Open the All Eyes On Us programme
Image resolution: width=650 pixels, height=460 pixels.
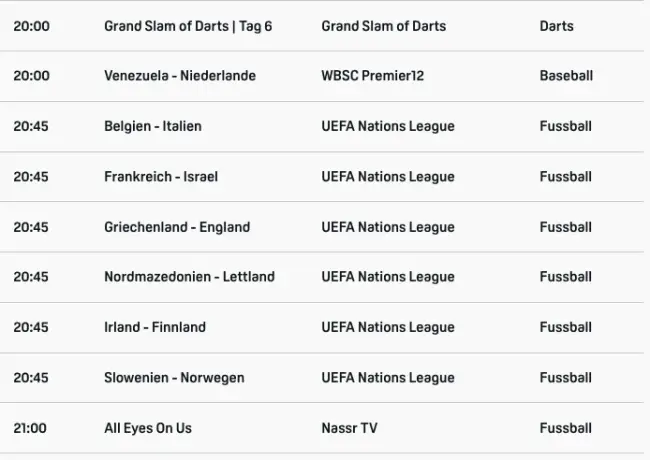pyautogui.click(x=148, y=428)
